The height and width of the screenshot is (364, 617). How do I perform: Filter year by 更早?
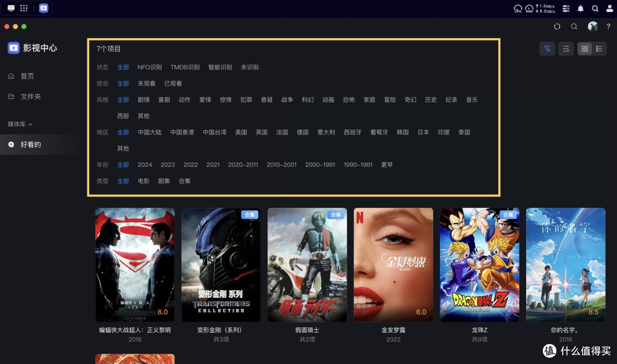[387, 165]
